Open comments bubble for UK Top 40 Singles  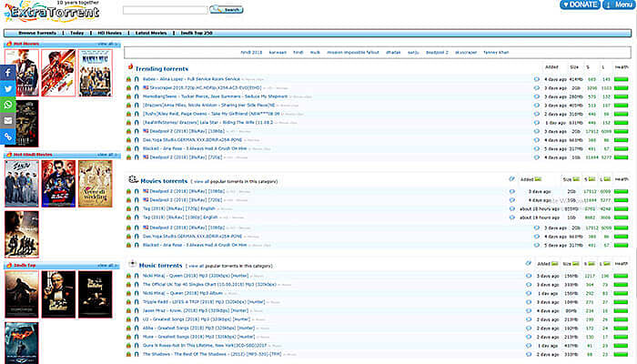(x=529, y=284)
